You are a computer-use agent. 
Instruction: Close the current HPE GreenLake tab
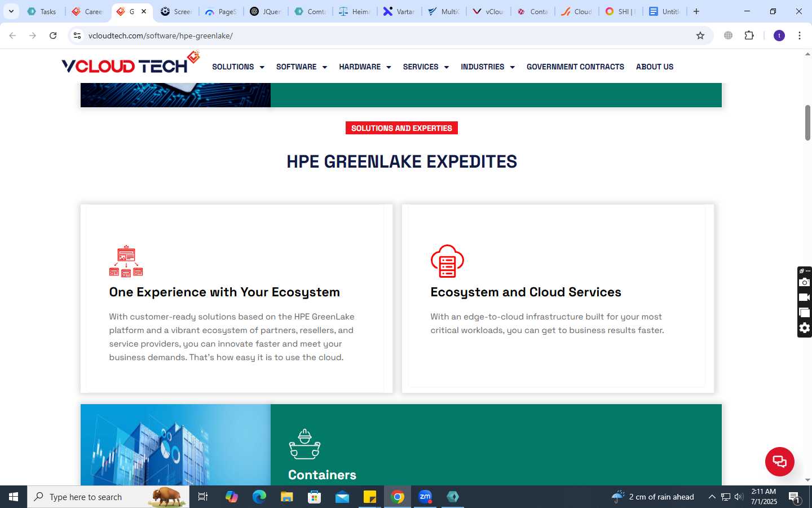pyautogui.click(x=144, y=11)
